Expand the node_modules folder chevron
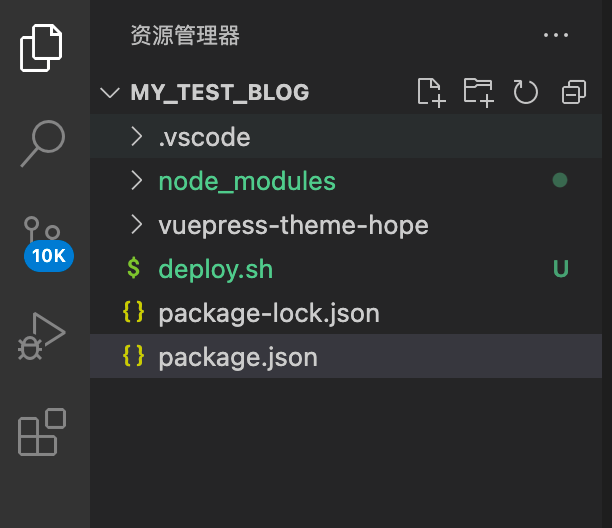Viewport: 612px width, 528px height. tap(137, 181)
